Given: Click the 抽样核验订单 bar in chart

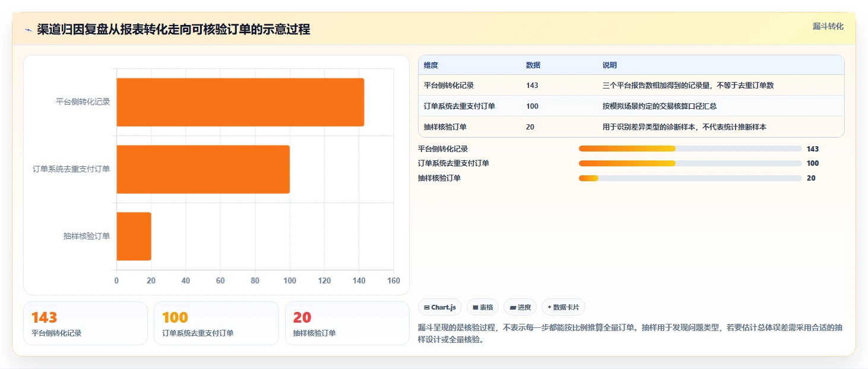Looking at the screenshot, I should 134,236.
